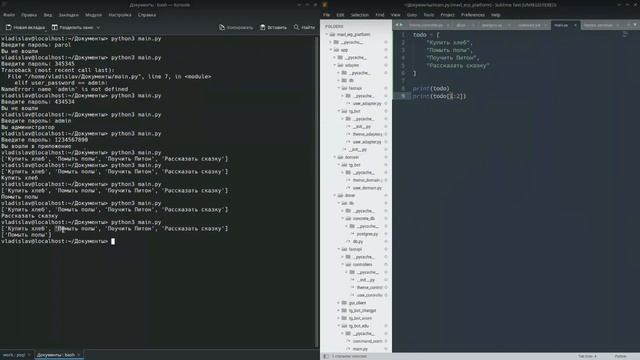The image size is (640, 360).
Task: Open theme_controller file in sidebar tree
Action: click(369, 287)
